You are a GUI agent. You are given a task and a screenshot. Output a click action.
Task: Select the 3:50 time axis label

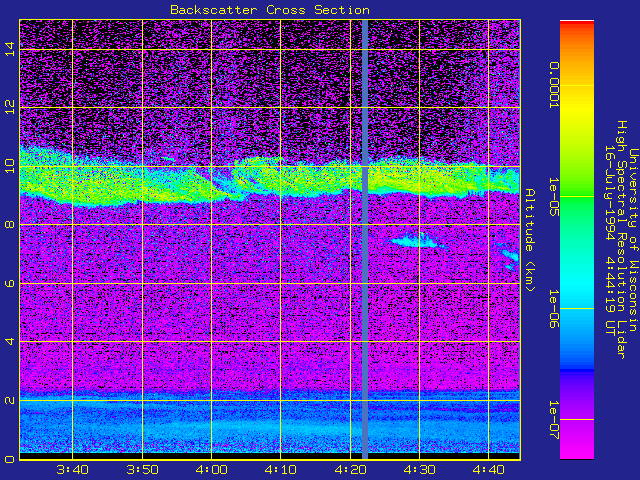click(x=142, y=470)
